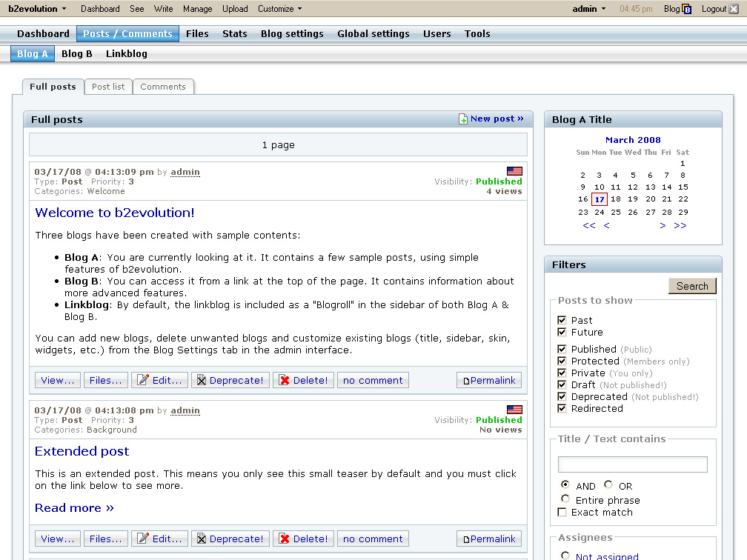Click red Delete icon on Welcome post
The width and height of the screenshot is (747, 560).
point(285,381)
